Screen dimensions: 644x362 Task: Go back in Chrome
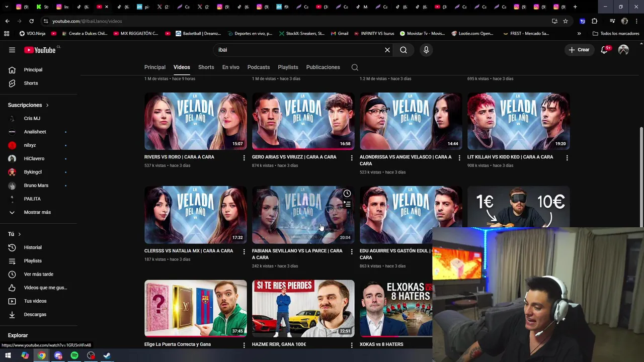(x=7, y=21)
